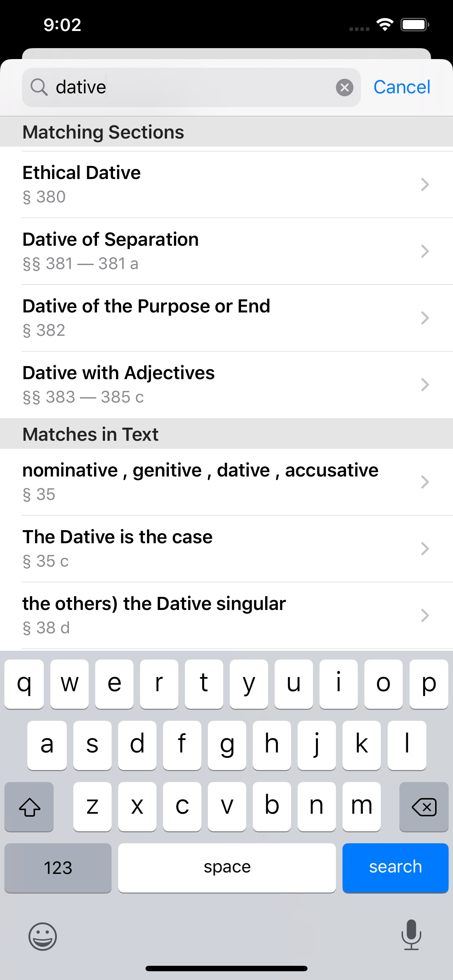Toggle the keyboard shift key
Image resolution: width=453 pixels, height=980 pixels.
pyautogui.click(x=29, y=806)
